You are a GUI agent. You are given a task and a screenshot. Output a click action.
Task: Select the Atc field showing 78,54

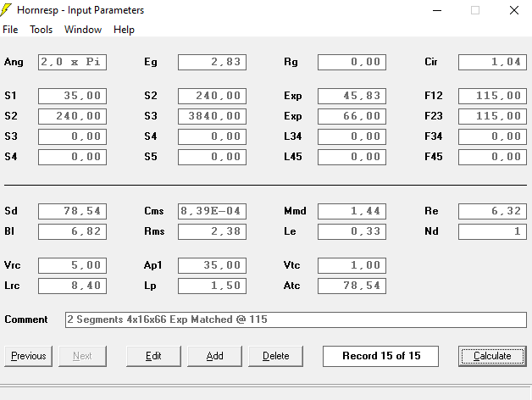click(x=352, y=286)
